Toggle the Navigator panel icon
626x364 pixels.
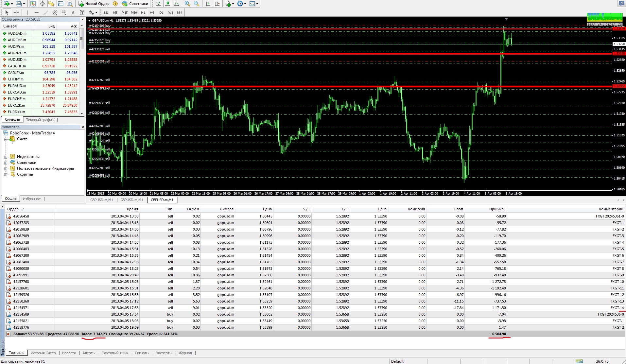(51, 4)
